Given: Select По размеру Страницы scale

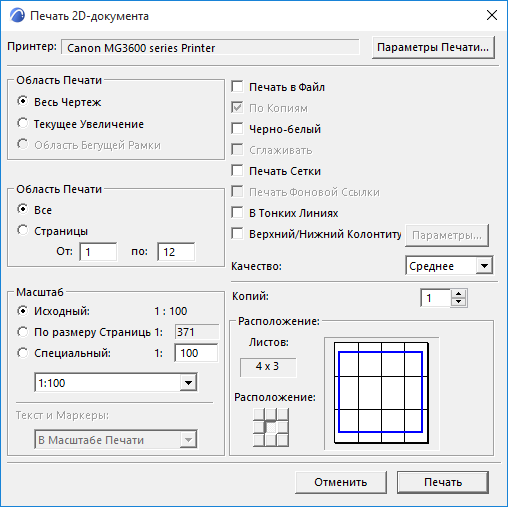Looking at the screenshot, I should pyautogui.click(x=22, y=332).
